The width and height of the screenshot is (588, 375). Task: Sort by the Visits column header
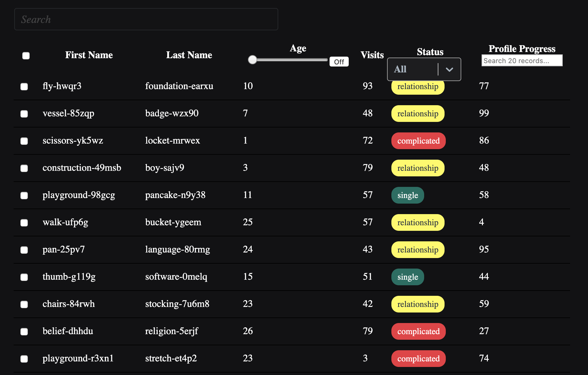point(372,55)
